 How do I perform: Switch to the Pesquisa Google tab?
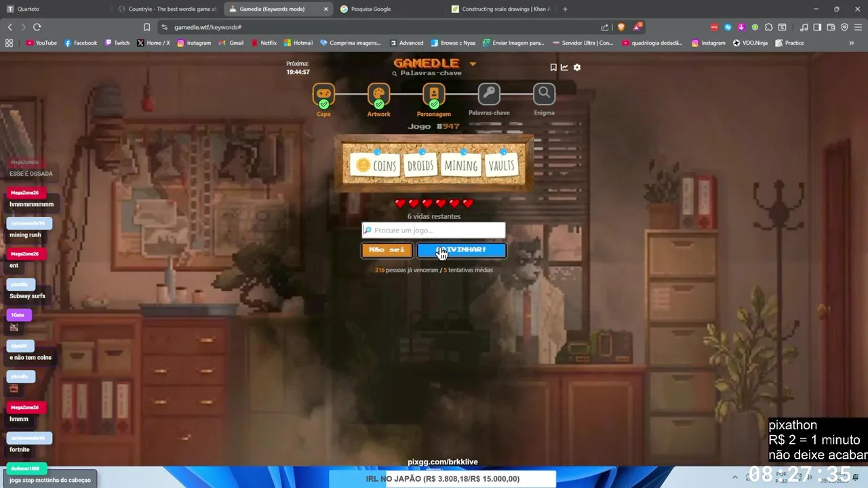point(390,9)
